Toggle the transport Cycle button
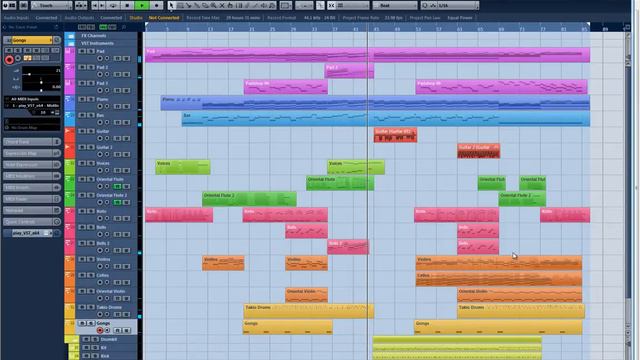640x360 pixels. coord(113,5)
